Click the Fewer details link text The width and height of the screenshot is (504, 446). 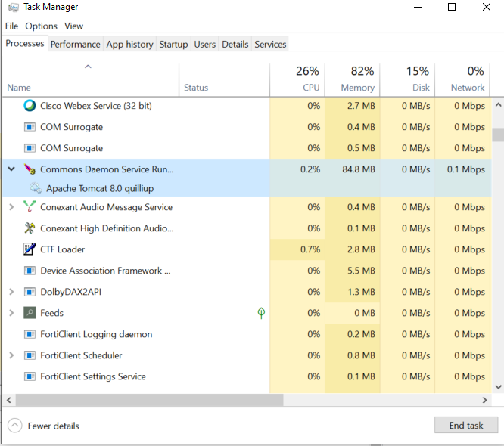click(x=54, y=426)
